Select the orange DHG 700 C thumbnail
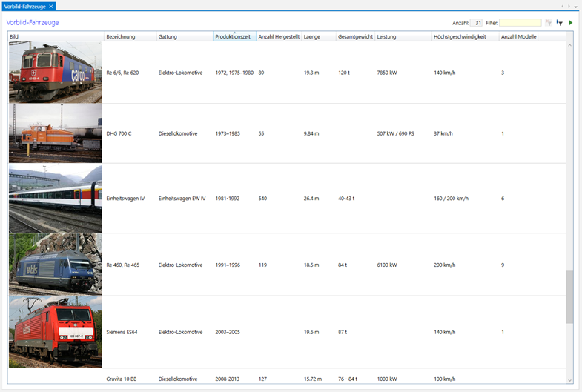Screen dimensions: 582x392 (x=56, y=133)
